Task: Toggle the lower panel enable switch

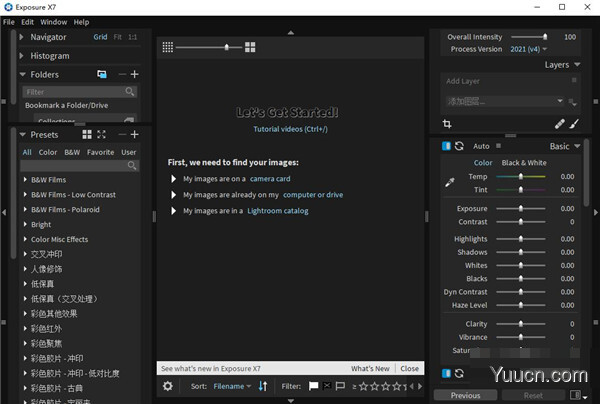Action: click(446, 373)
